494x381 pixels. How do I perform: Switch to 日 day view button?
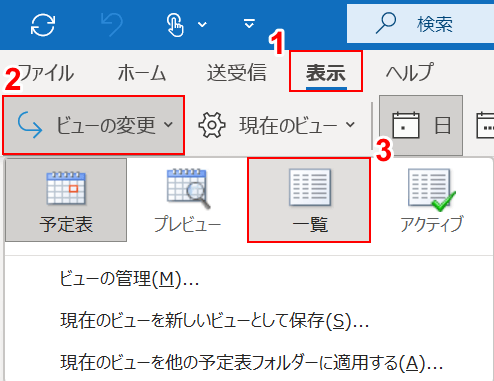421,125
